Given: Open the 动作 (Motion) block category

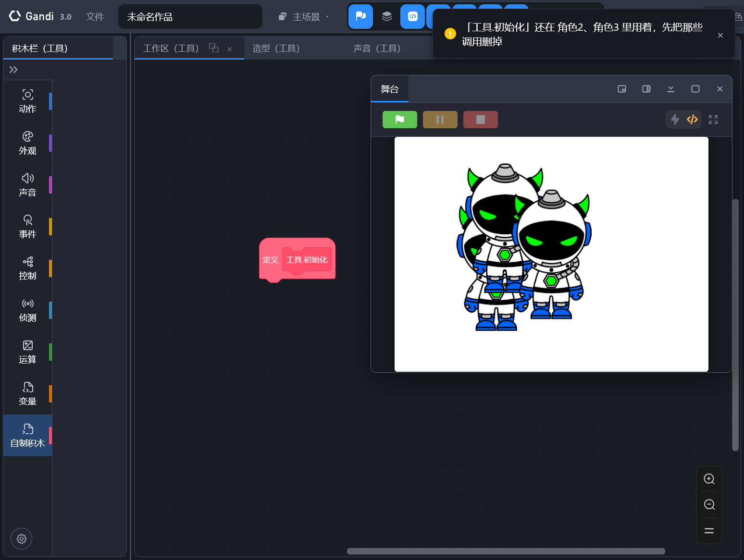Looking at the screenshot, I should [27, 101].
